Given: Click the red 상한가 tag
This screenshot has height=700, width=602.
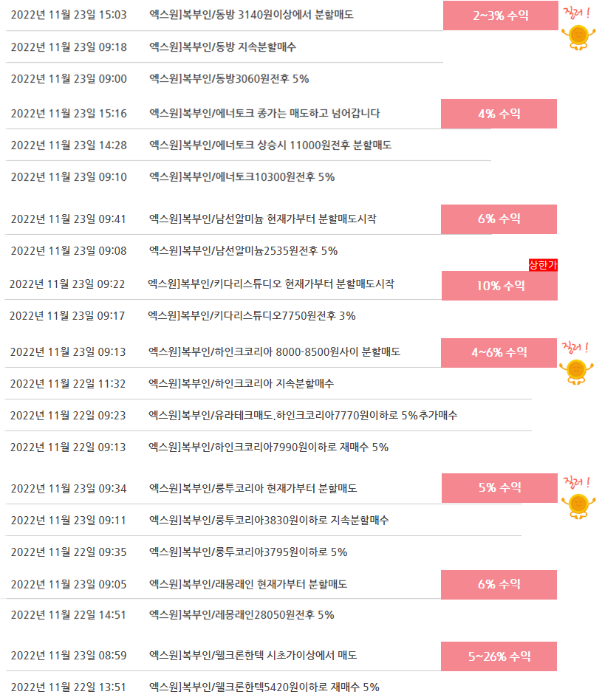Looking at the screenshot, I should [543, 265].
